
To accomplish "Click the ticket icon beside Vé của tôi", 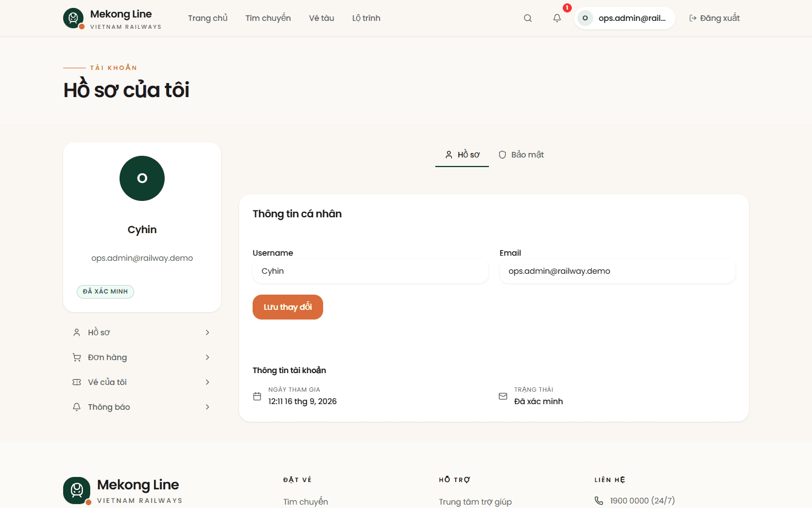I will tap(77, 382).
